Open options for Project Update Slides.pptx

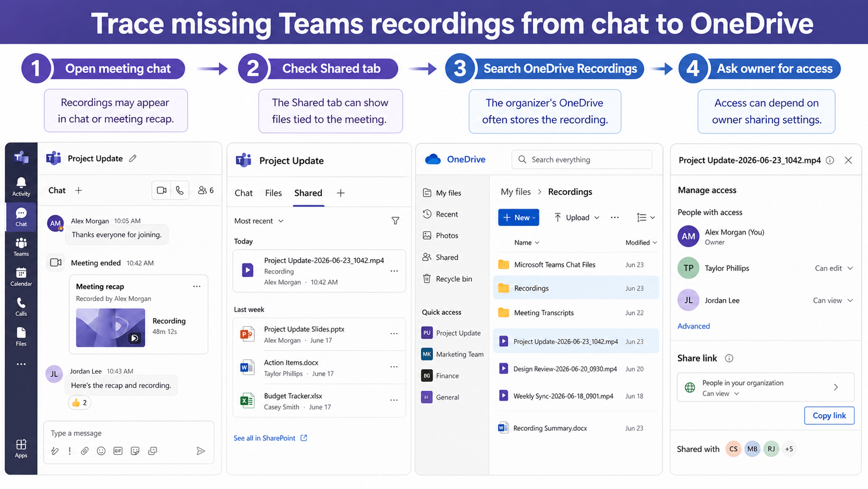[x=394, y=334]
